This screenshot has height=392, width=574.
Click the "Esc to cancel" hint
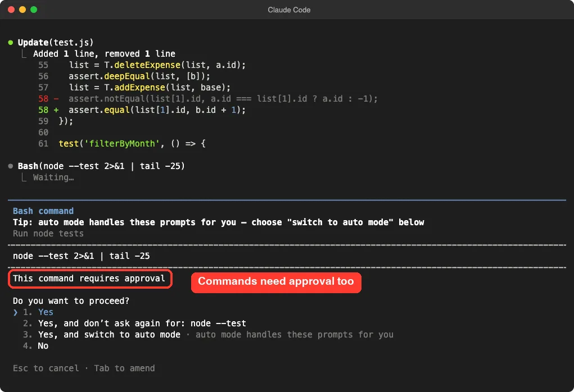[x=46, y=368]
